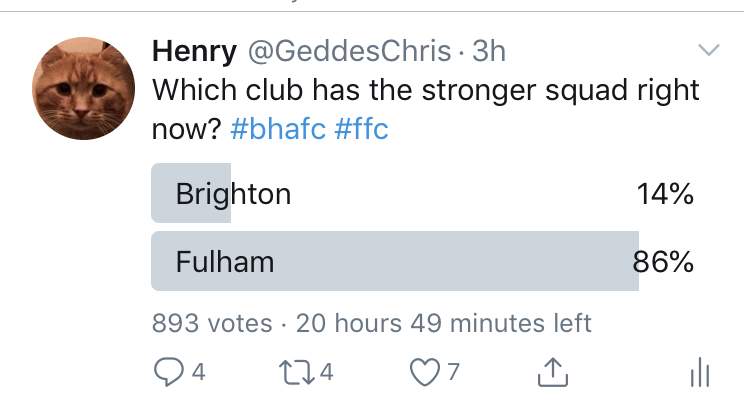Image resolution: width=744 pixels, height=402 pixels.
Task: Click the 3h timestamp
Action: coord(489,51)
